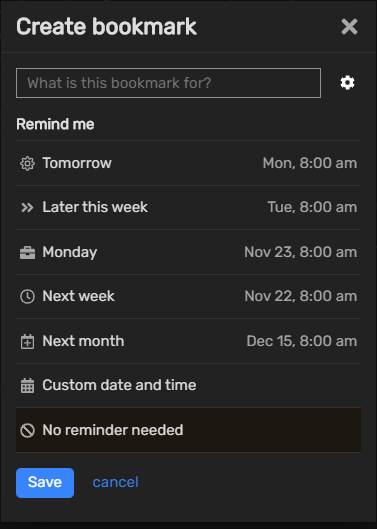
Task: Click the double-chevron icon for Later this week
Action: pyautogui.click(x=27, y=207)
